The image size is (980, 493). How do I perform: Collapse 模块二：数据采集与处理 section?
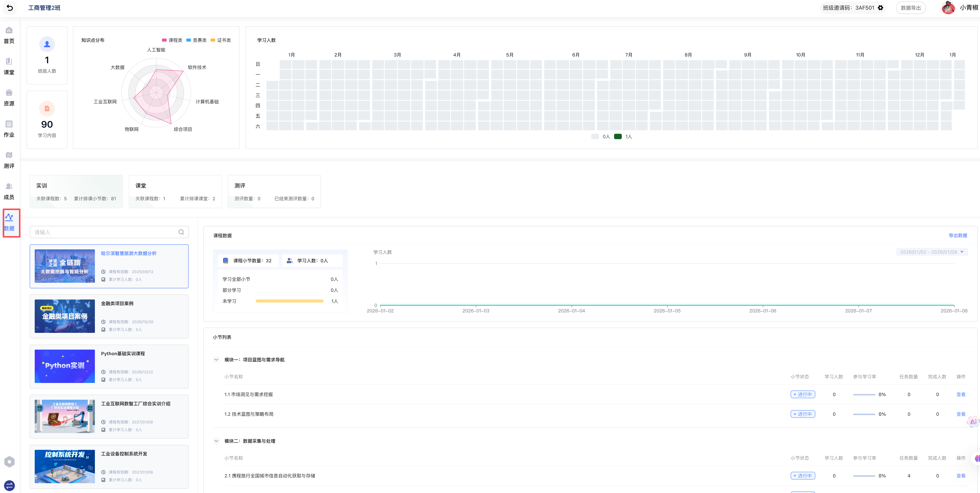pyautogui.click(x=217, y=441)
